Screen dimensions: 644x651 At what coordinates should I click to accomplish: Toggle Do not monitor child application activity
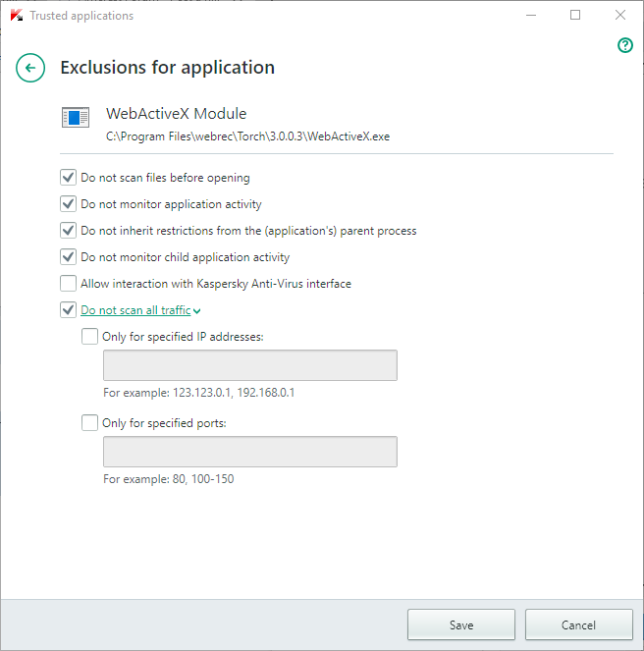point(68,257)
